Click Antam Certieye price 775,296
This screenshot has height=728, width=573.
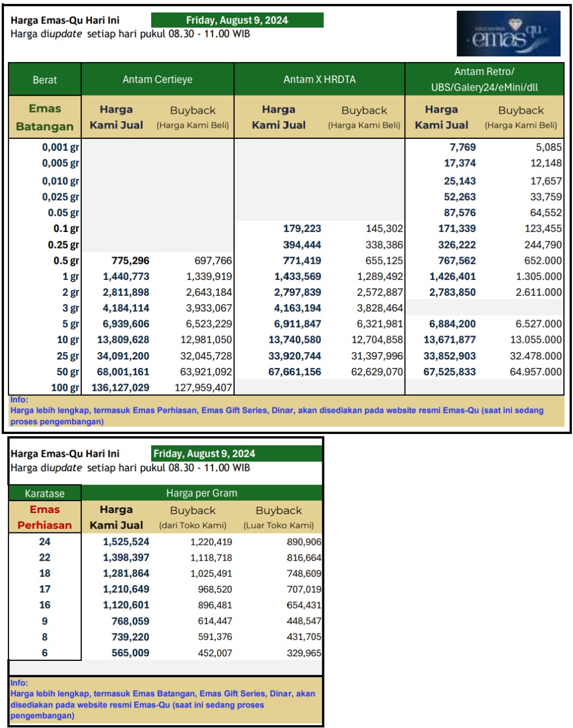pyautogui.click(x=130, y=260)
